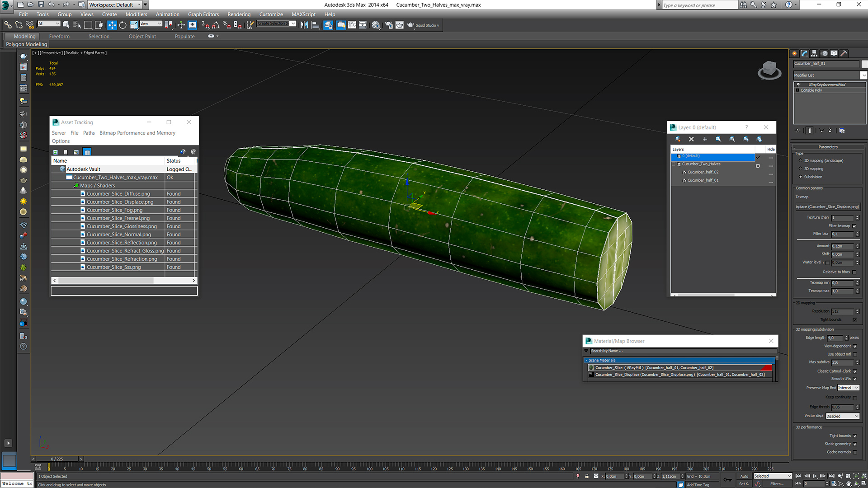Toggle the Smooth UVs checkbox

(x=854, y=379)
